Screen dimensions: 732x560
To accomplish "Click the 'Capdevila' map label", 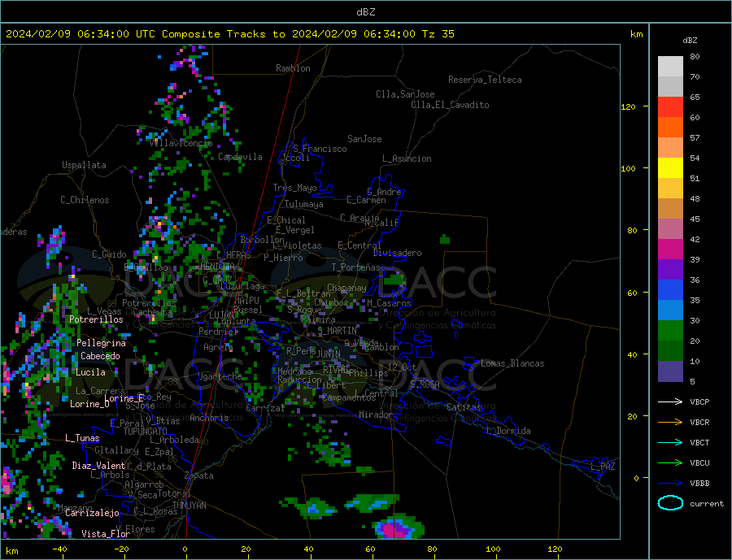I will 240,157.
